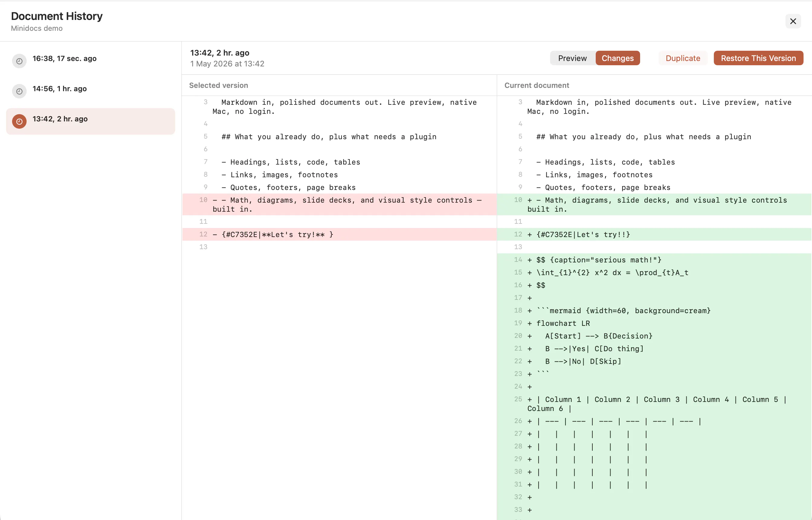Click the added 'B -->|Yes| C[Do thing]' line
This screenshot has width=812, height=520.
coord(654,348)
